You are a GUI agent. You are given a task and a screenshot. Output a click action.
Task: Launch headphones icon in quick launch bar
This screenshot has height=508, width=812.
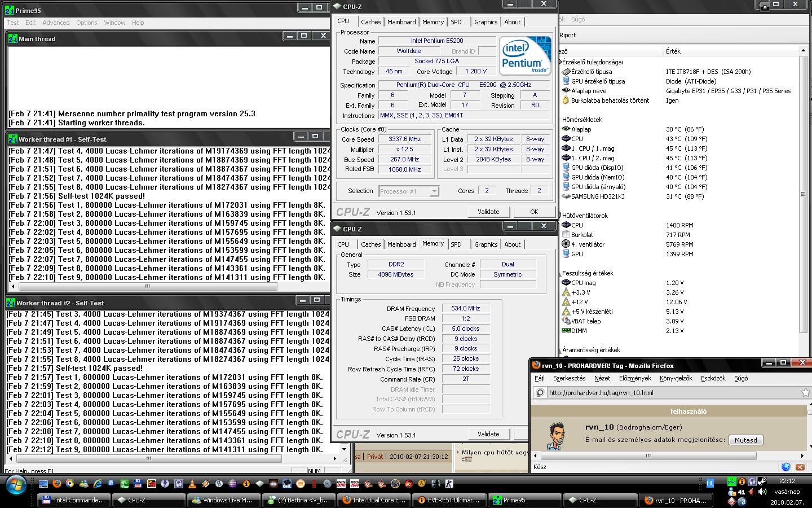[x=178, y=484]
